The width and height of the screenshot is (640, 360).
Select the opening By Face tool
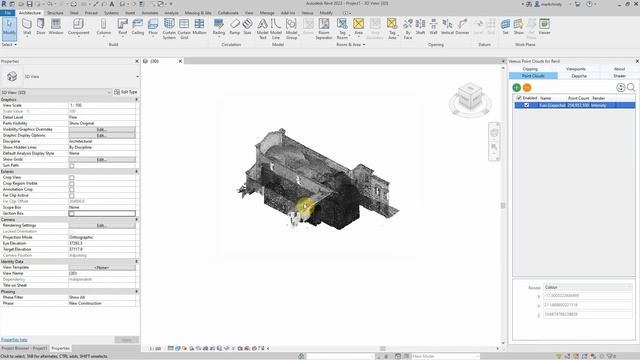pos(408,29)
